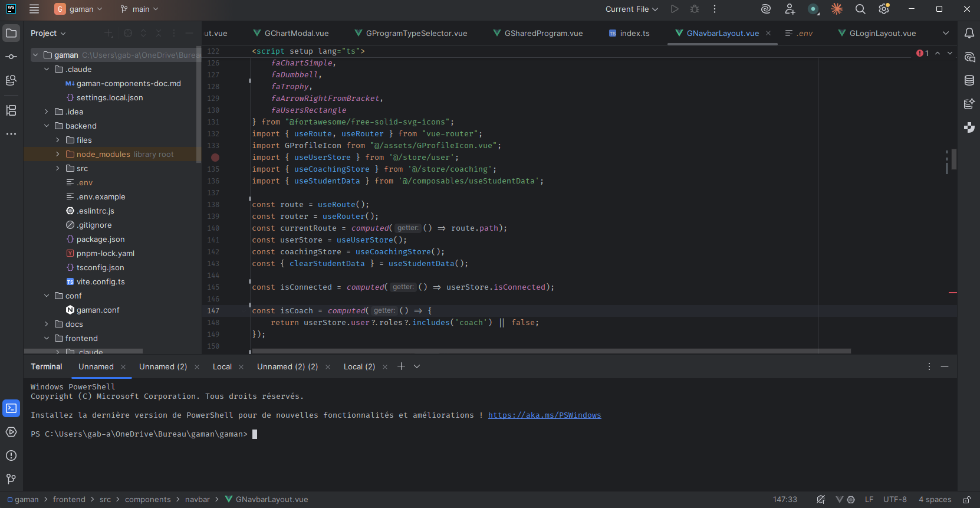Viewport: 980px width, 508px height.
Task: Show more tool windows ellipsis
Action: pyautogui.click(x=11, y=134)
